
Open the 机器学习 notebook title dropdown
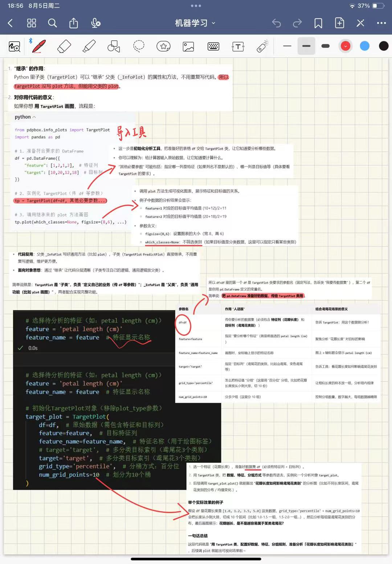[195, 23]
